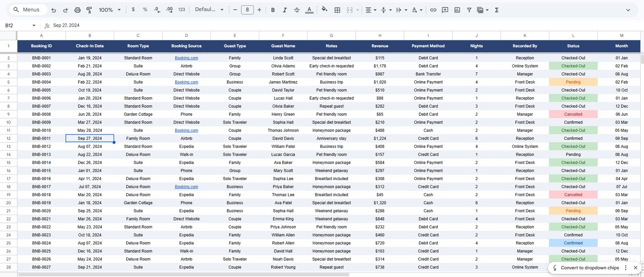Select the Bank Transfer payment cell

(428, 74)
